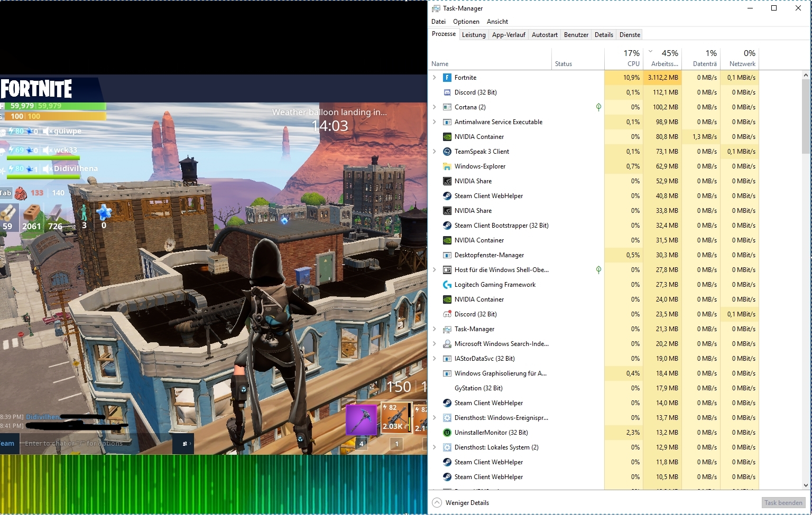
Task: Switch to the Benutzer tab
Action: (576, 35)
